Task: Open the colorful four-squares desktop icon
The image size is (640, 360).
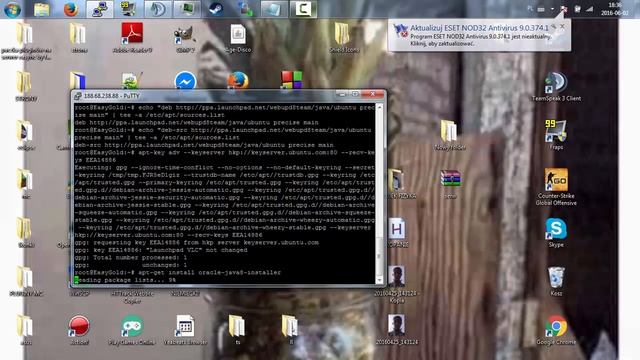Action: (x=291, y=80)
